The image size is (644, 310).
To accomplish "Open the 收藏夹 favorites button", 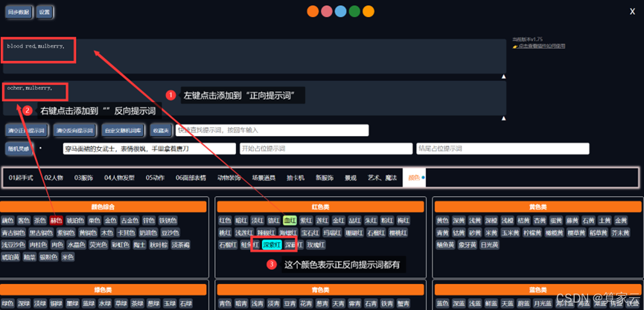I will 161,130.
